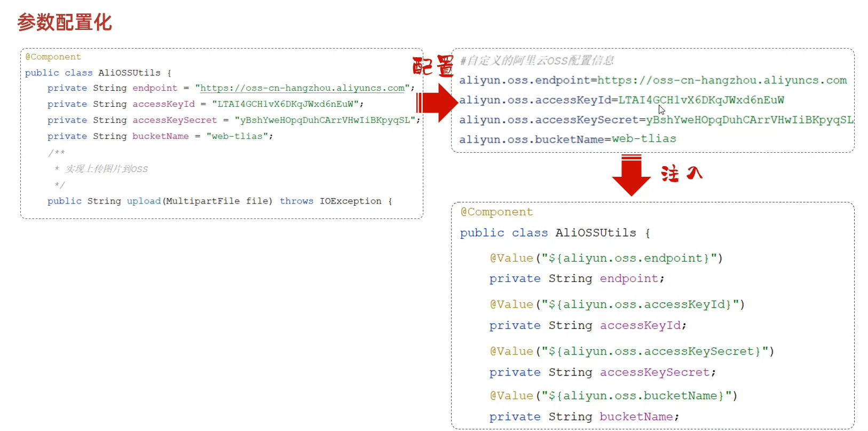Viewport: 868px width, 431px height.
Task: Click the throws keyword
Action: [x=296, y=201]
